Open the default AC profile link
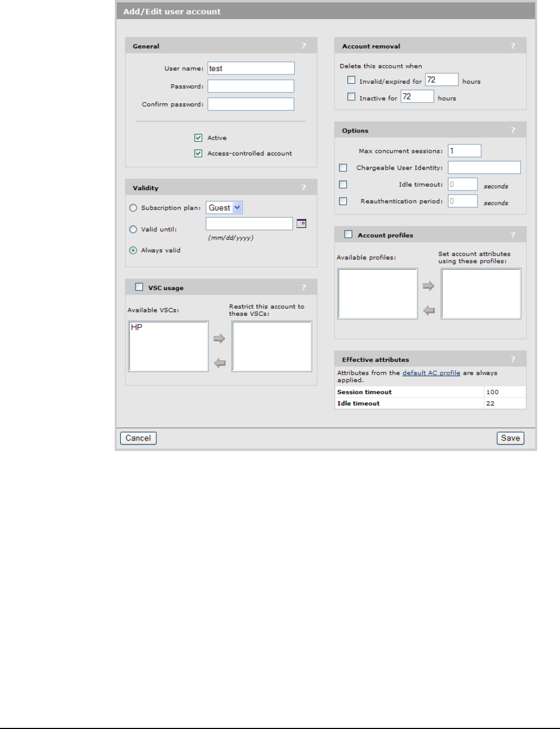 point(431,373)
